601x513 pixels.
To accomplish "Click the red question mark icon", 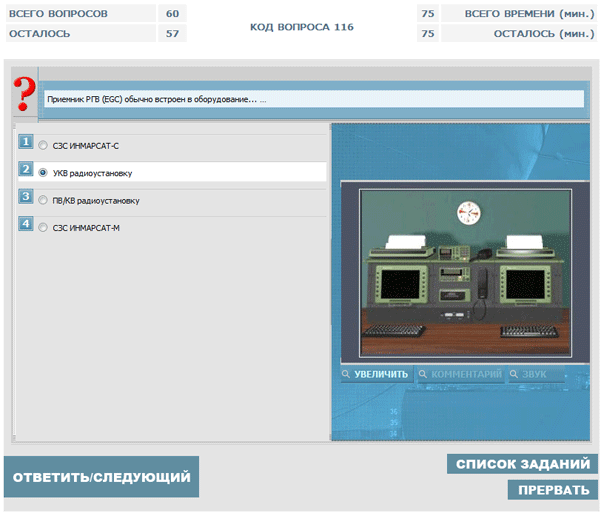I will pyautogui.click(x=24, y=94).
